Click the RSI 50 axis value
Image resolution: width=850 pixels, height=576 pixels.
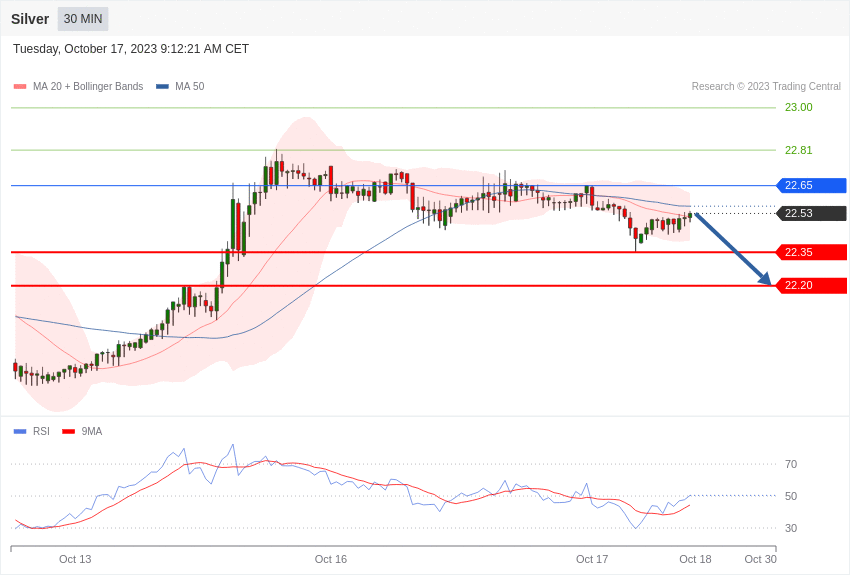[791, 496]
